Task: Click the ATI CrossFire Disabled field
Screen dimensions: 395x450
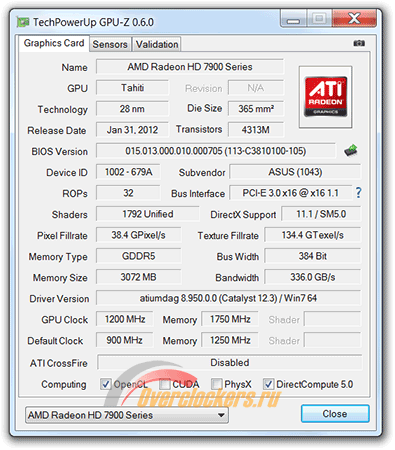Action: click(230, 362)
